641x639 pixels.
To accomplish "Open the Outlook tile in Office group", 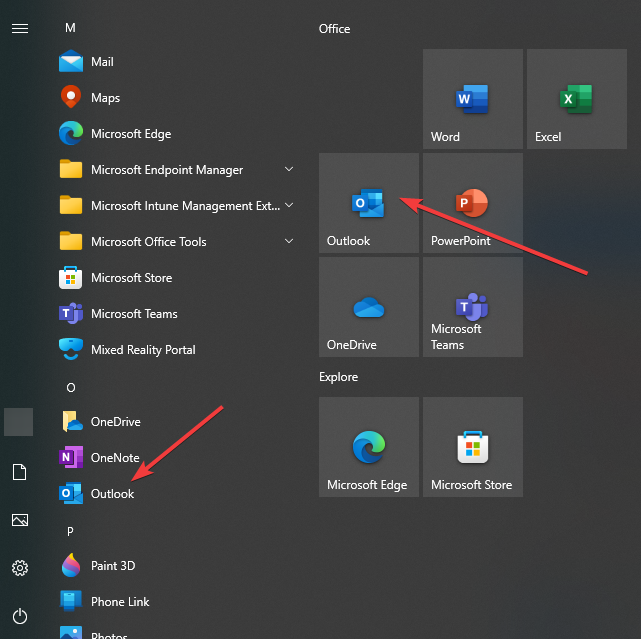I will tap(368, 203).
